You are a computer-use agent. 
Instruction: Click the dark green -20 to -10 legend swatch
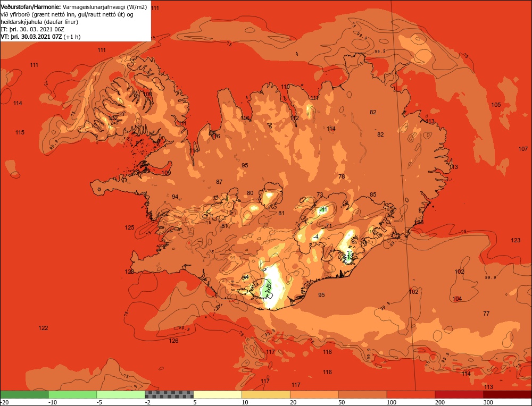[24, 394]
